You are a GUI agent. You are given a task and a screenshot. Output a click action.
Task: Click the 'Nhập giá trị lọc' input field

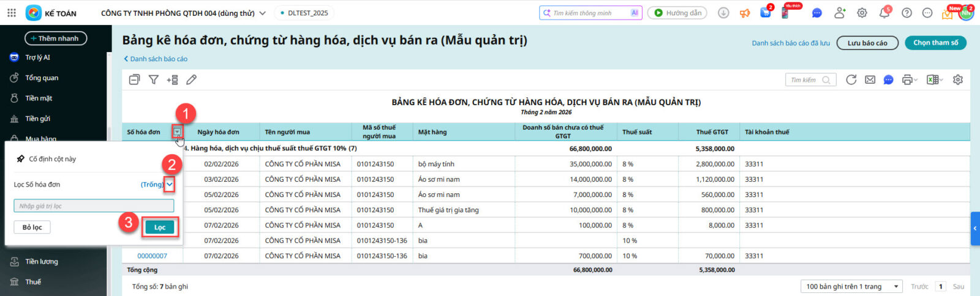coord(94,206)
